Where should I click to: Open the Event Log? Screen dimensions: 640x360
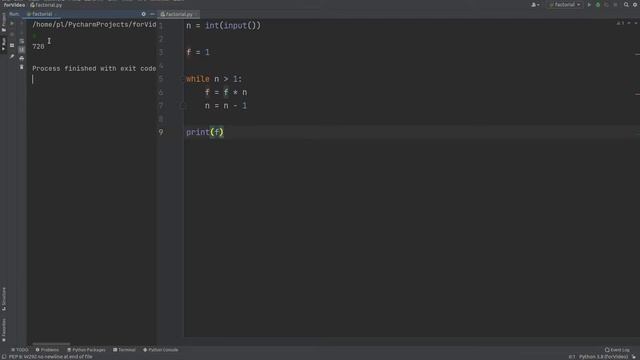(x=617, y=350)
